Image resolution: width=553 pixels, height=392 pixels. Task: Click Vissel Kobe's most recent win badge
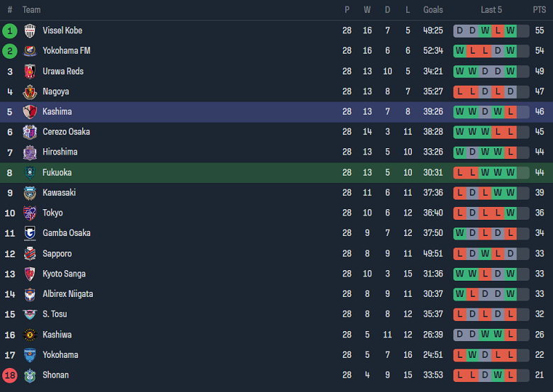tap(510, 30)
